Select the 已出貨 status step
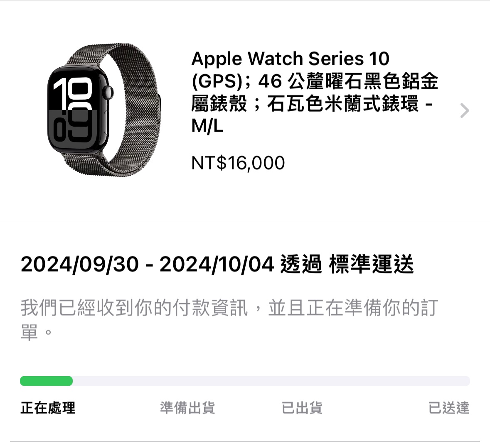This screenshot has height=448, width=490. pos(302,408)
